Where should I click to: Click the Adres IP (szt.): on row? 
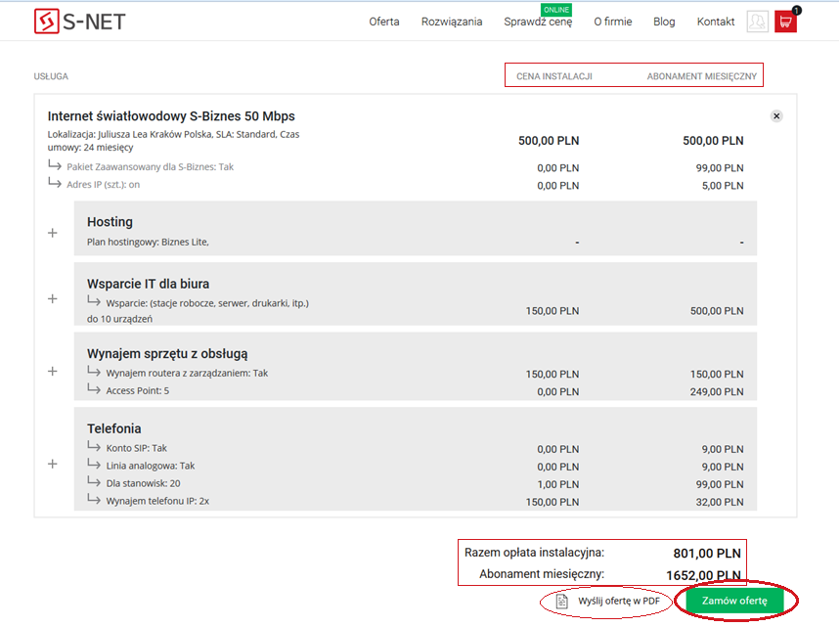point(103,184)
